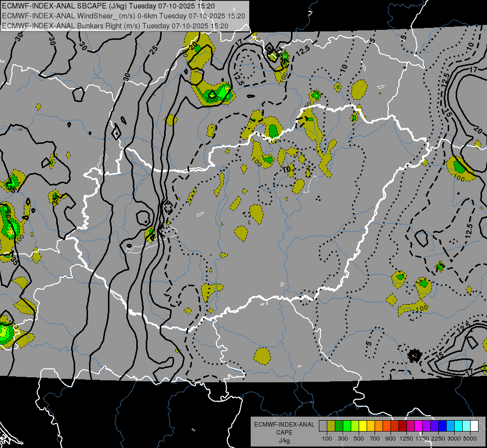Click the legend scale value 500
The height and width of the screenshot is (448, 487).
point(359,439)
